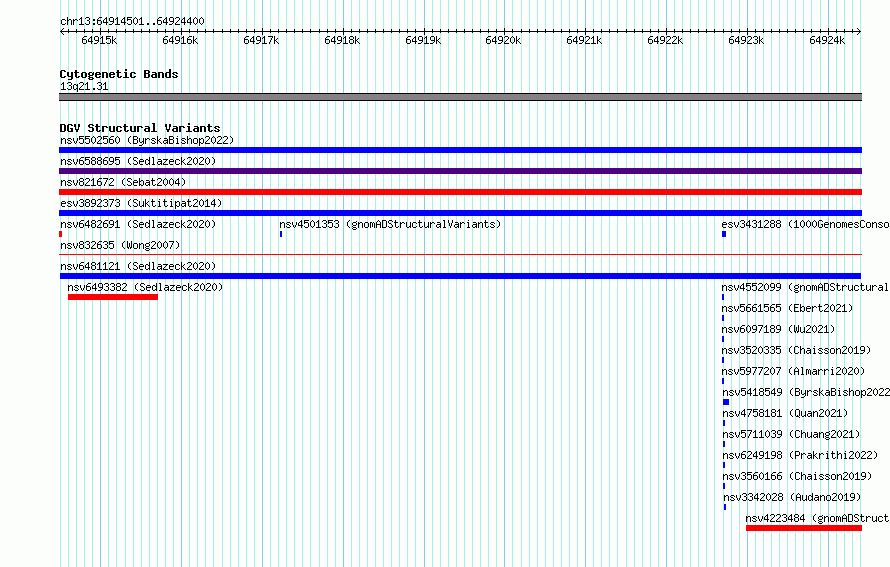Click the nsv5502560 (ByrskaBishop2022) label

point(147,140)
